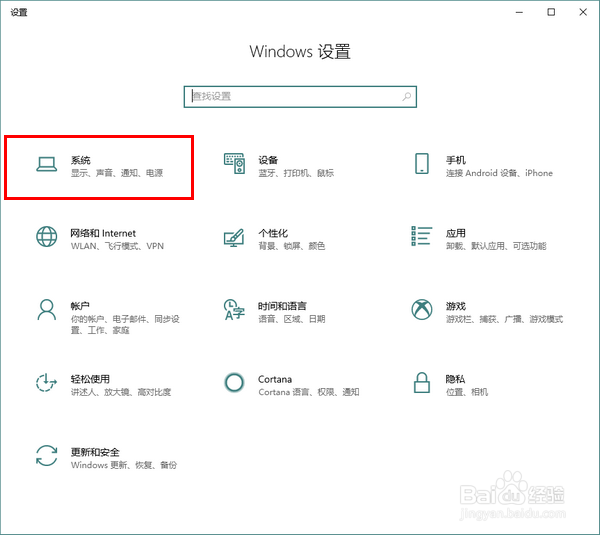Image resolution: width=600 pixels, height=535 pixels.
Task: Open the 网络和 Internet globe icon
Action: 47,237
